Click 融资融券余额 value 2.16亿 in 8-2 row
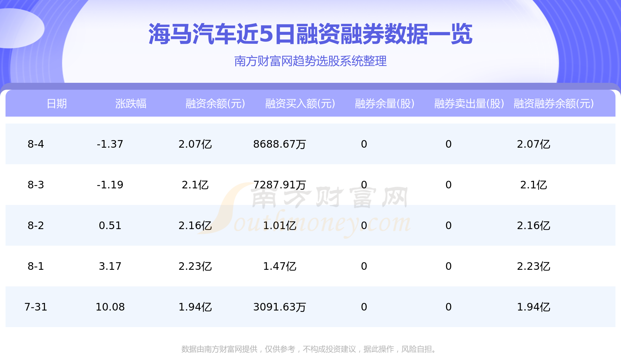 tap(533, 225)
